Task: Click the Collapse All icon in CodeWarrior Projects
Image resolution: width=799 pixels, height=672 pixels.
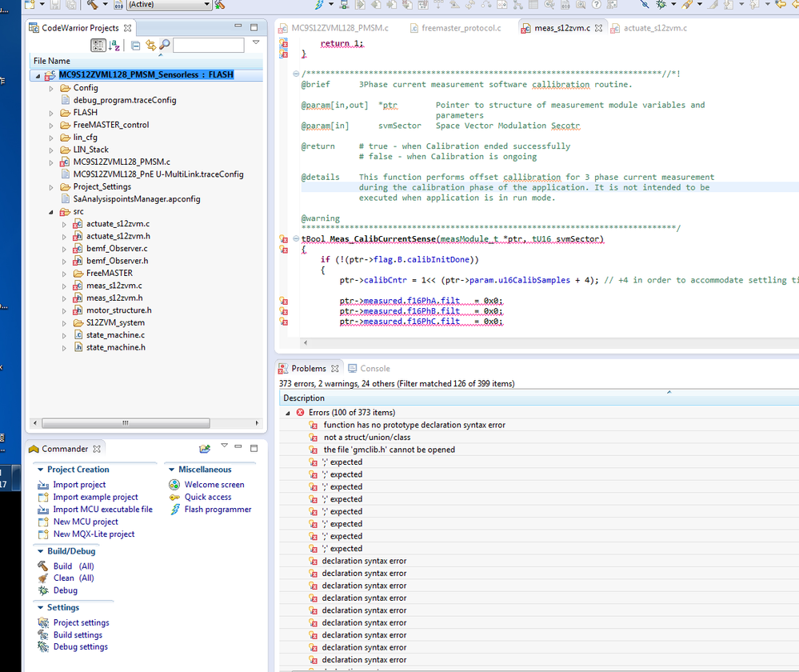Action: tap(135, 46)
